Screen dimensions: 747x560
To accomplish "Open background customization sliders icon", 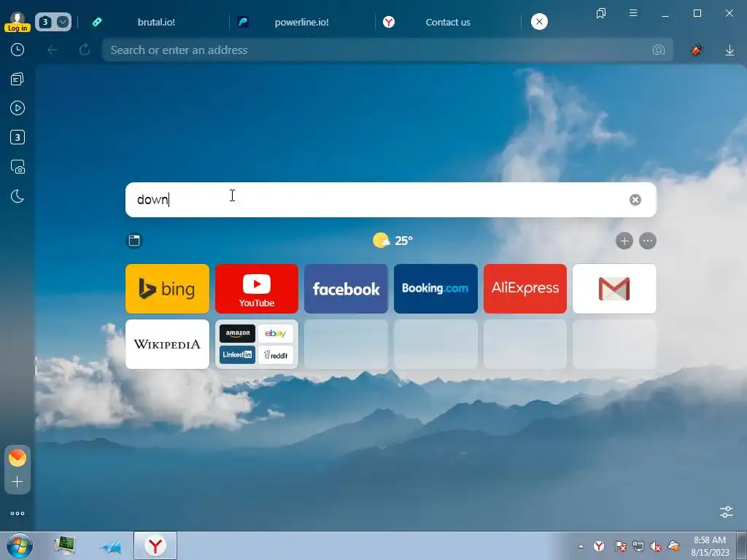I will coord(727,512).
